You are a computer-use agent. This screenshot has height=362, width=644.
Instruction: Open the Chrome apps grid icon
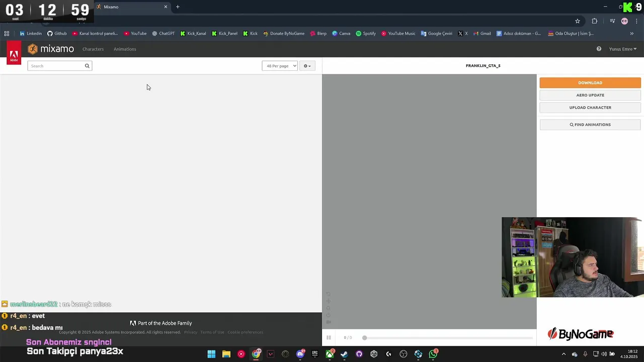(7, 34)
